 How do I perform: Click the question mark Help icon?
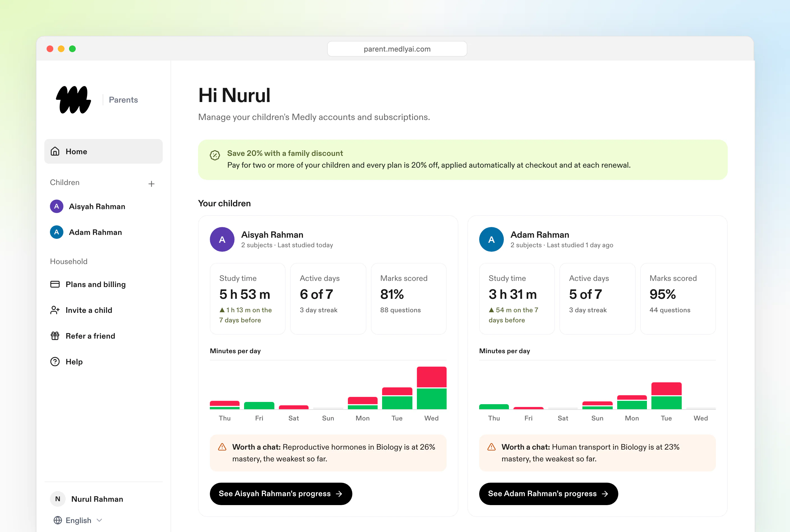click(x=55, y=362)
